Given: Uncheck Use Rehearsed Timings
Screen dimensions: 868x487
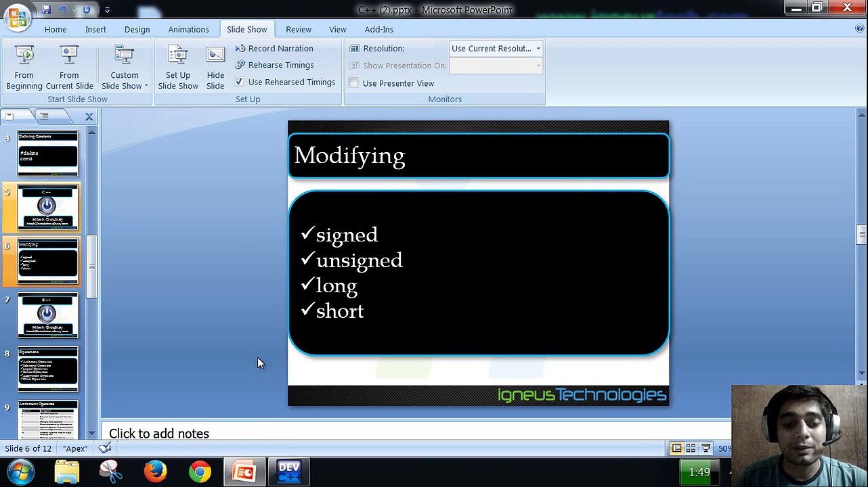Looking at the screenshot, I should (239, 82).
